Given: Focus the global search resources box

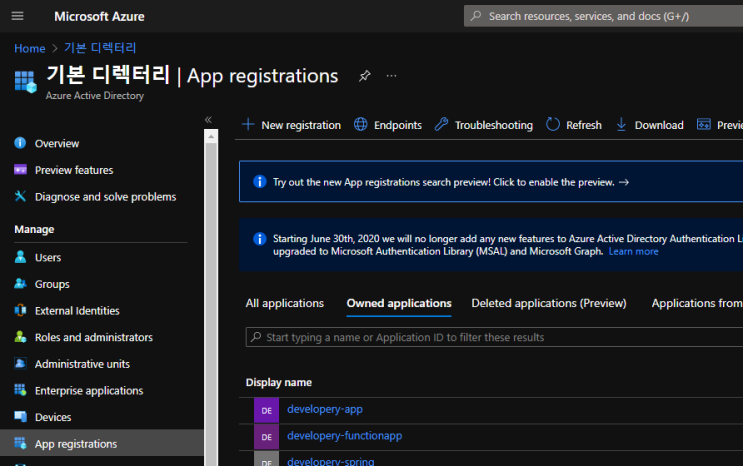Looking at the screenshot, I should (x=603, y=16).
